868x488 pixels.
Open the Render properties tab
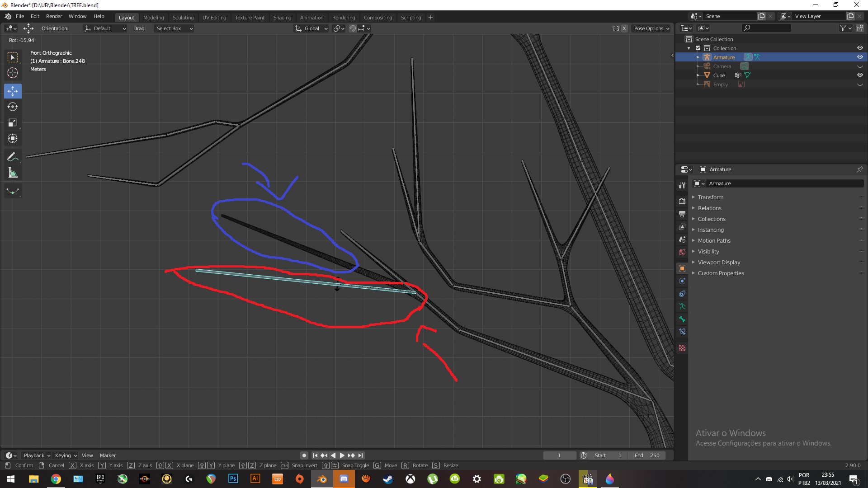tap(682, 201)
